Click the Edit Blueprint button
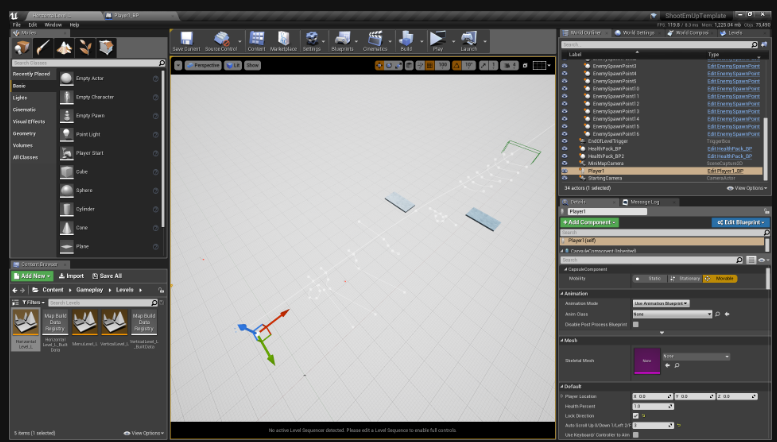The image size is (777, 442). click(740, 222)
